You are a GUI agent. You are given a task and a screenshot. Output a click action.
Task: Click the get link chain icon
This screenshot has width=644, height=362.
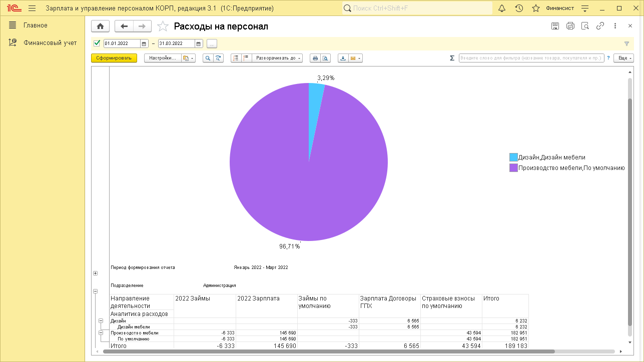click(600, 26)
